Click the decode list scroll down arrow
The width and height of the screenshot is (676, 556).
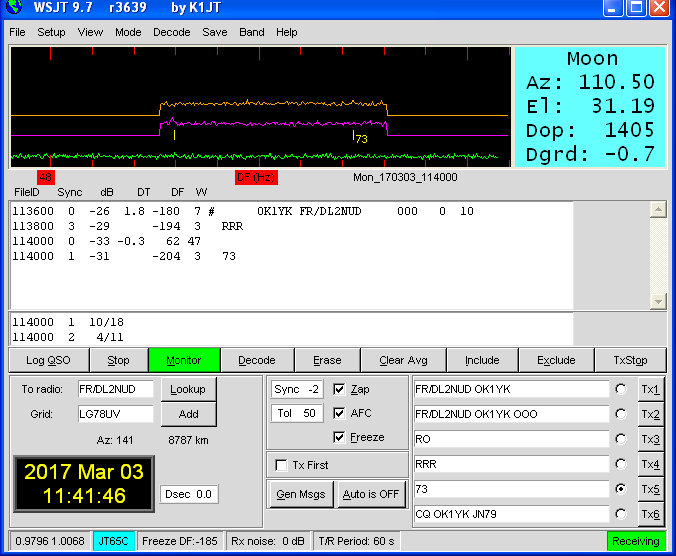[x=658, y=301]
